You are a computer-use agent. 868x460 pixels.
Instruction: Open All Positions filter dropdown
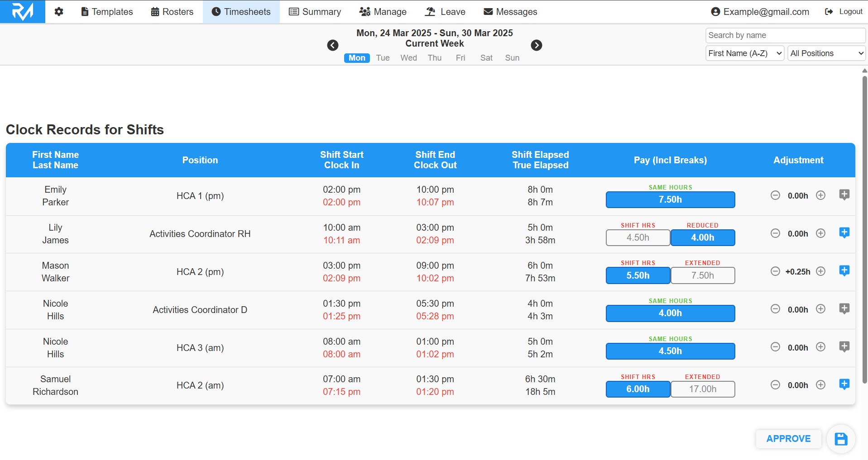tap(826, 53)
